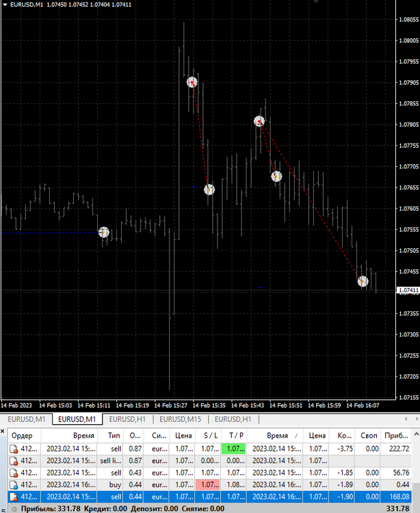Open the EURUSD,M15 chart tab

180,419
